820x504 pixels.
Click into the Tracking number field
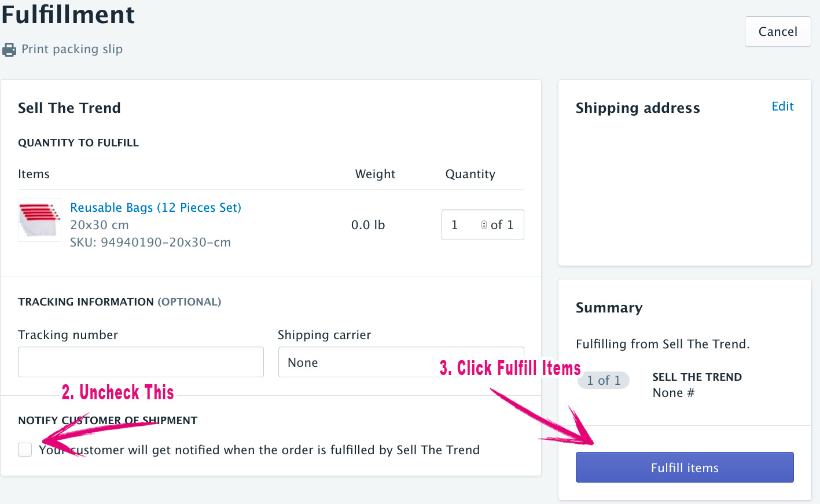[141, 362]
